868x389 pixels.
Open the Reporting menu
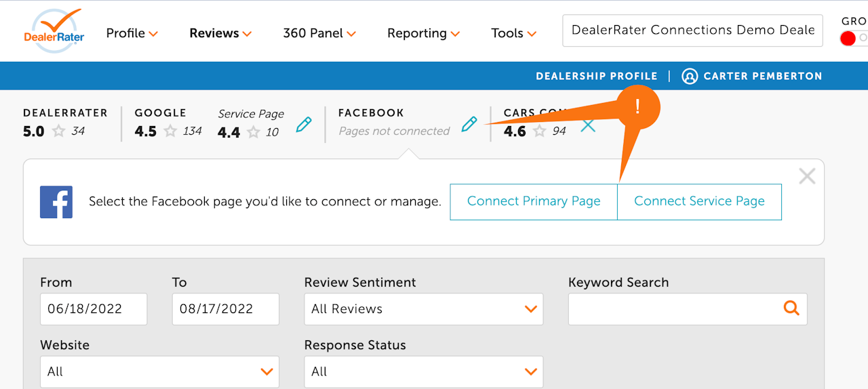click(x=423, y=33)
